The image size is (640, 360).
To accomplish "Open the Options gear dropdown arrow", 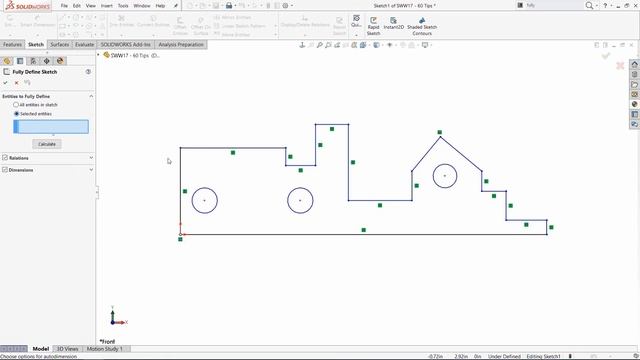I will tap(292, 6).
